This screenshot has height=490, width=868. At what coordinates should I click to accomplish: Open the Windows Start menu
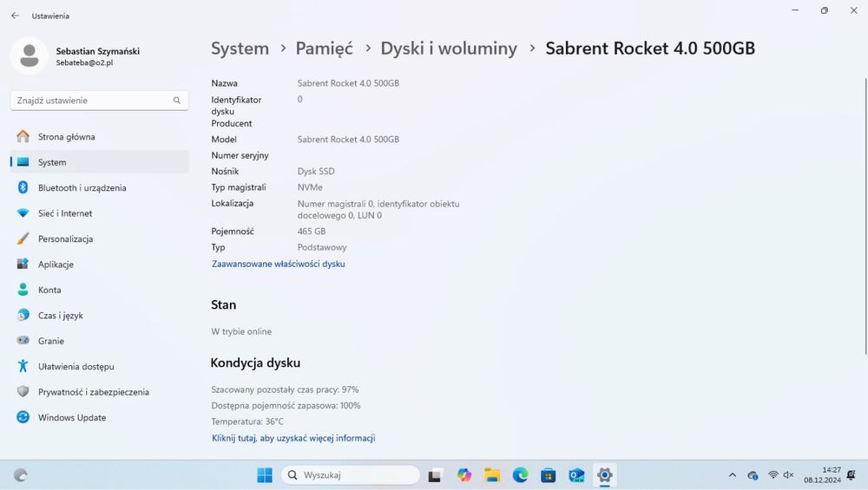pos(265,474)
